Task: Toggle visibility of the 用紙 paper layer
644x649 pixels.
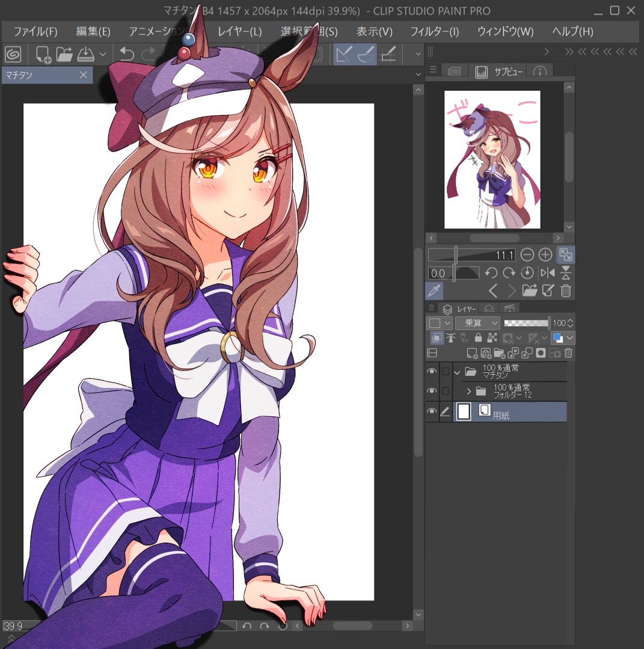Action: 431,411
